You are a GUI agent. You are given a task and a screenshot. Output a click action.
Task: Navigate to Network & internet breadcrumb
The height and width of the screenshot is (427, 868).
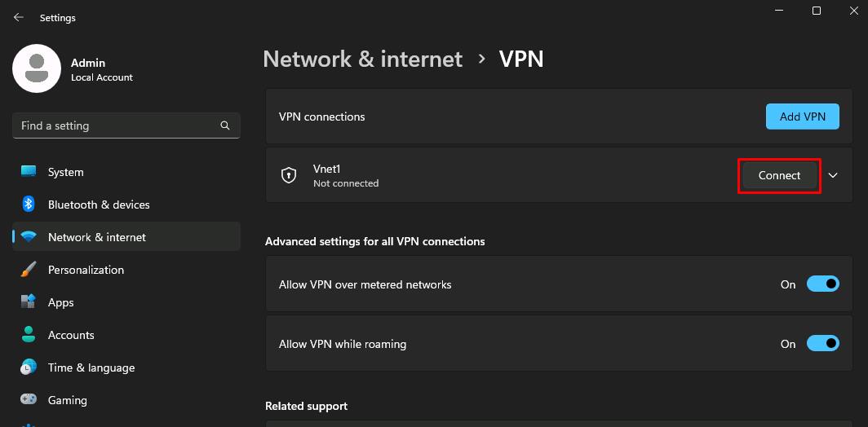point(362,59)
